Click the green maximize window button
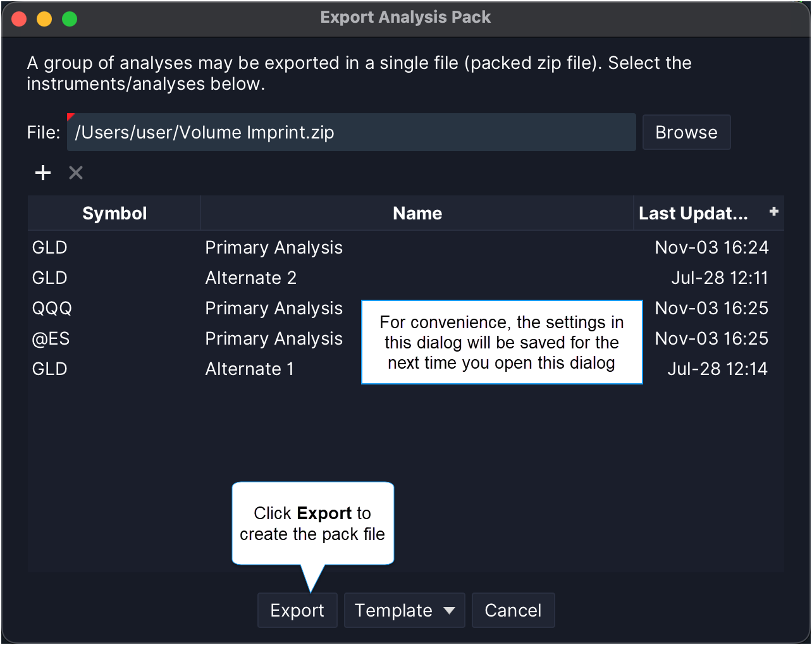The width and height of the screenshot is (812, 645). point(70,19)
